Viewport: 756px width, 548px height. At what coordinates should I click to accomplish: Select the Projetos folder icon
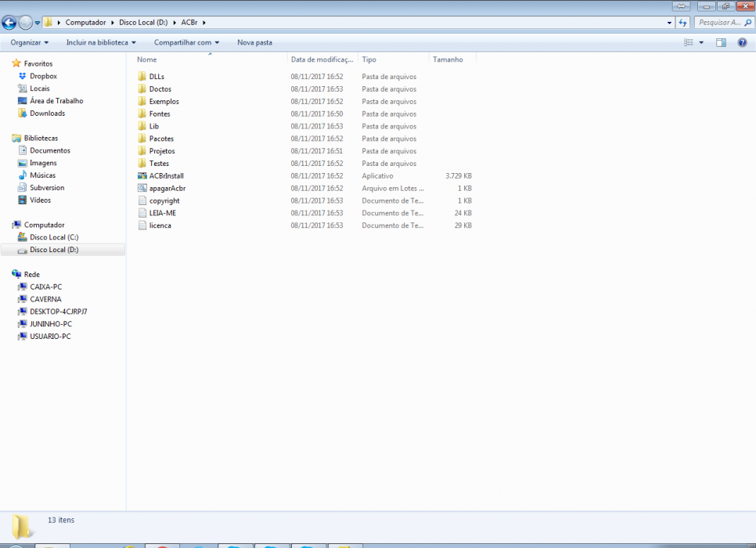point(142,151)
